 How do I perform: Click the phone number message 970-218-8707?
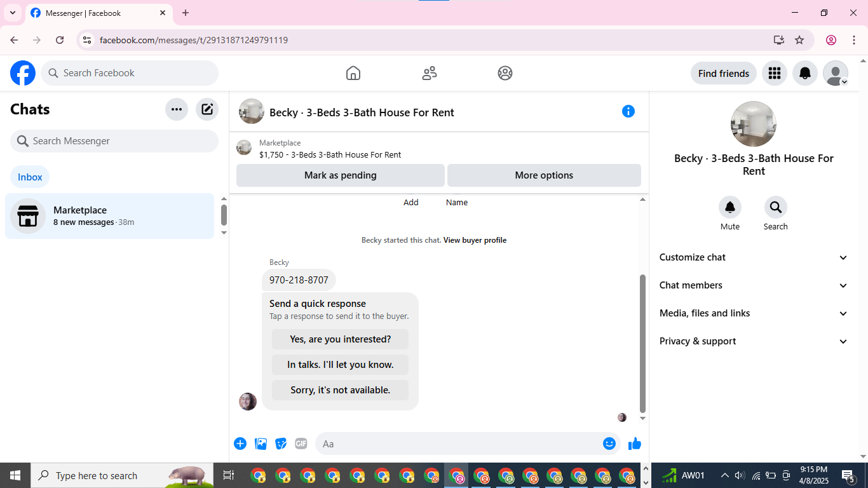pyautogui.click(x=299, y=280)
